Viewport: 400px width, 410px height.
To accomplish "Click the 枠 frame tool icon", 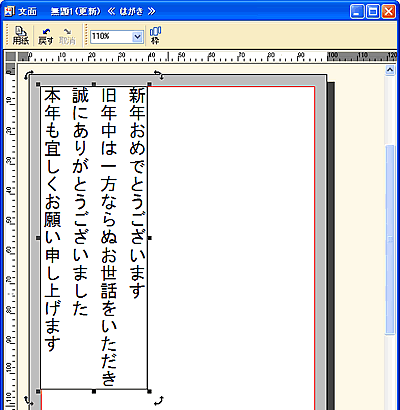I will (155, 35).
